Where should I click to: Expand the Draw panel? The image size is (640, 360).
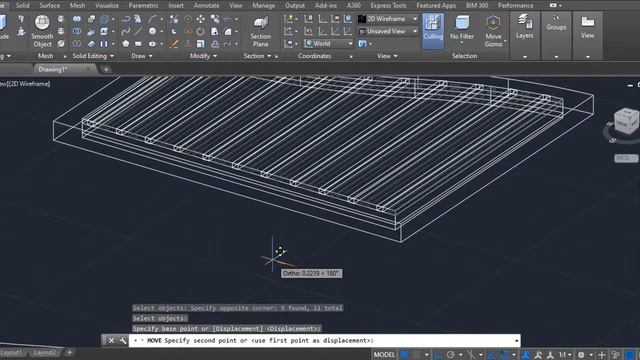point(142,56)
